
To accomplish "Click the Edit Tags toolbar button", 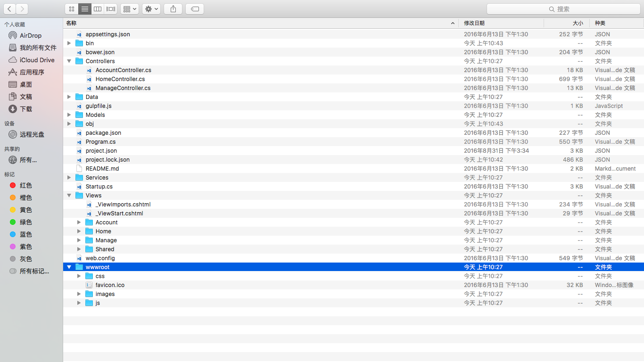I will [195, 9].
